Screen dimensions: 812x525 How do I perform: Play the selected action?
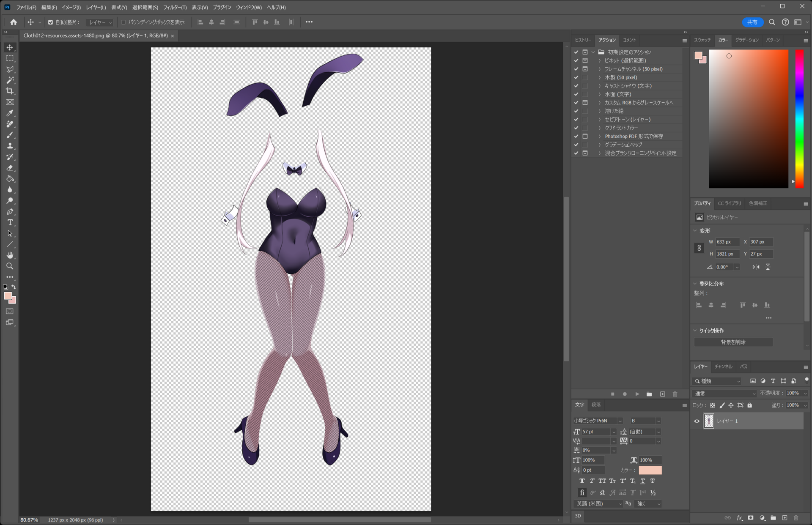click(637, 394)
